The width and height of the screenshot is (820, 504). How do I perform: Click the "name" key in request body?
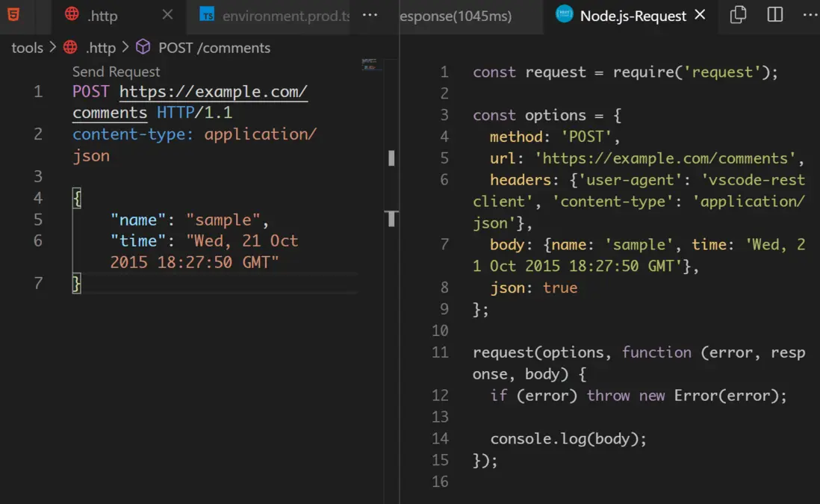(138, 220)
